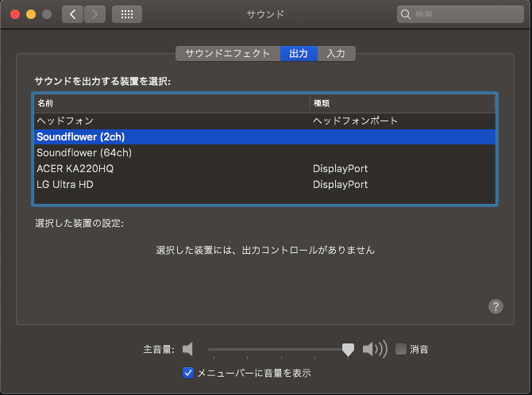Click the help question mark button

click(x=495, y=306)
